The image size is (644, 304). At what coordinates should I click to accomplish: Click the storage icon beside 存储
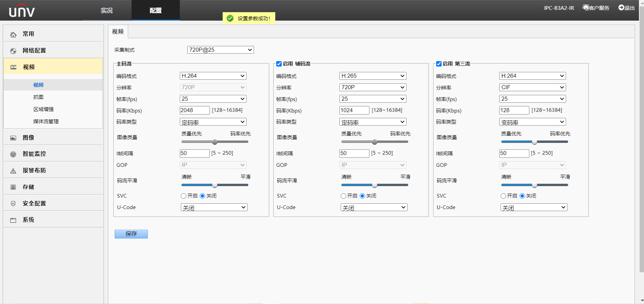13,187
